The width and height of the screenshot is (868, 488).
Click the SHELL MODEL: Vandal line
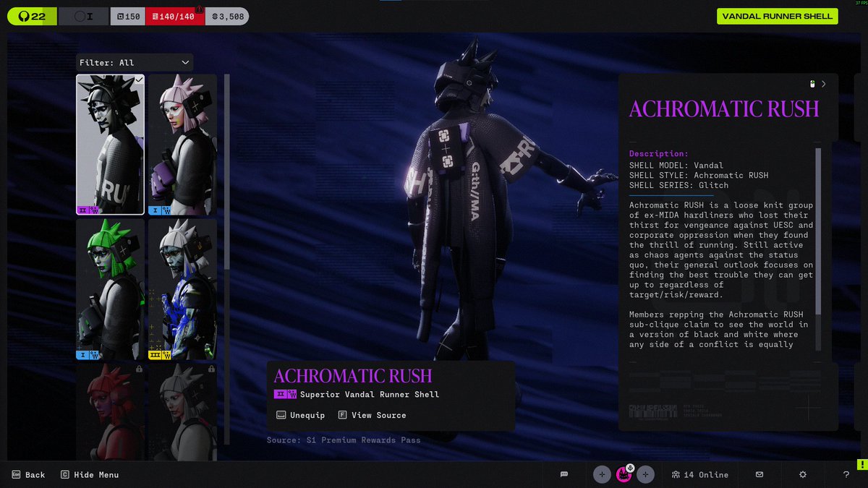click(x=676, y=165)
